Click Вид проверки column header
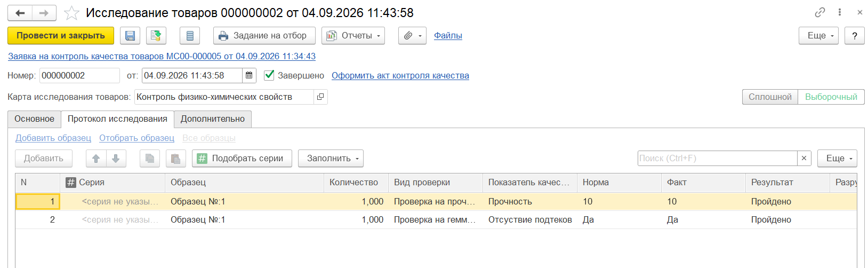The width and height of the screenshot is (868, 268). coord(435,183)
